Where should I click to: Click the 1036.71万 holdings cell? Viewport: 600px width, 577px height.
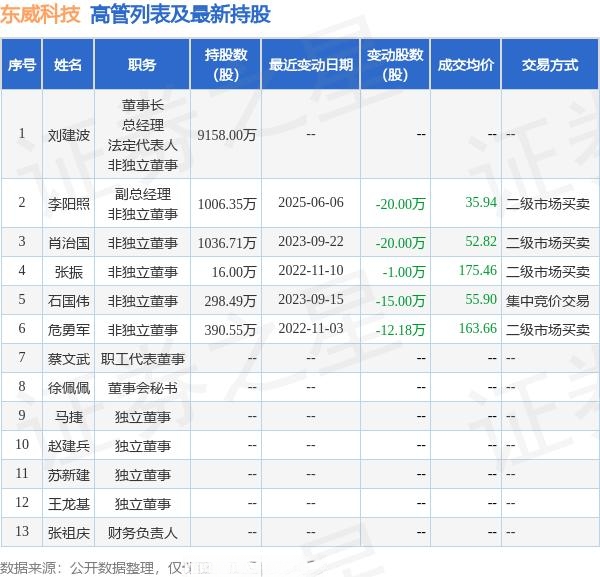click(x=227, y=243)
